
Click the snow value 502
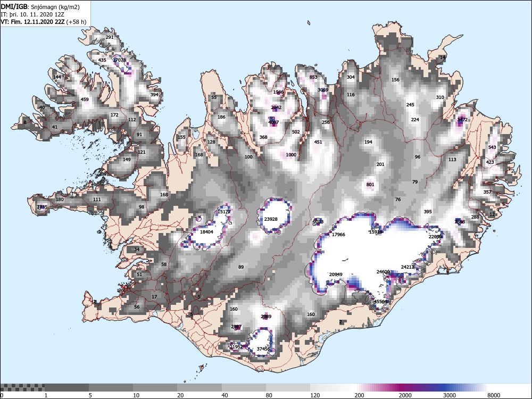tap(296, 132)
